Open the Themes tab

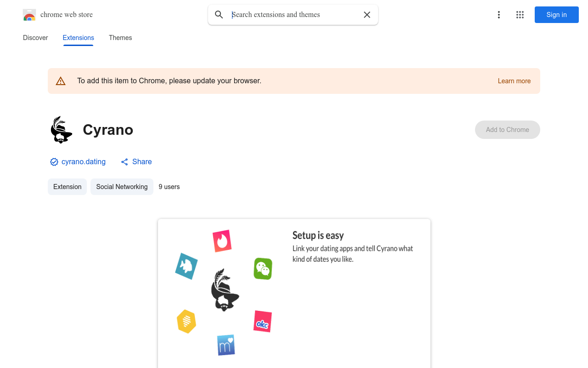click(120, 38)
